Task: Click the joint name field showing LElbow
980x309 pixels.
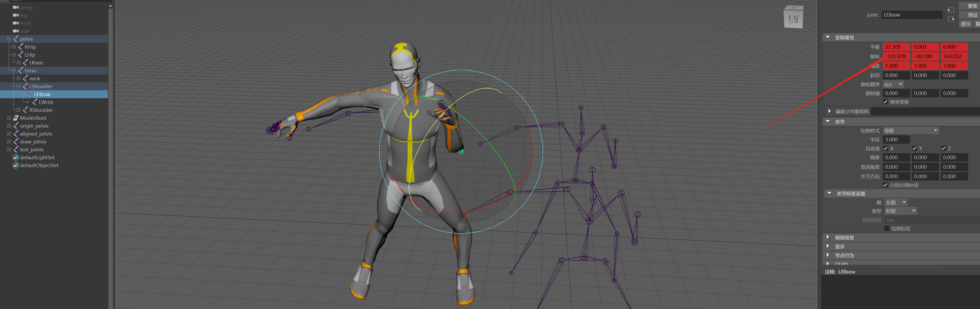Action: (x=912, y=14)
